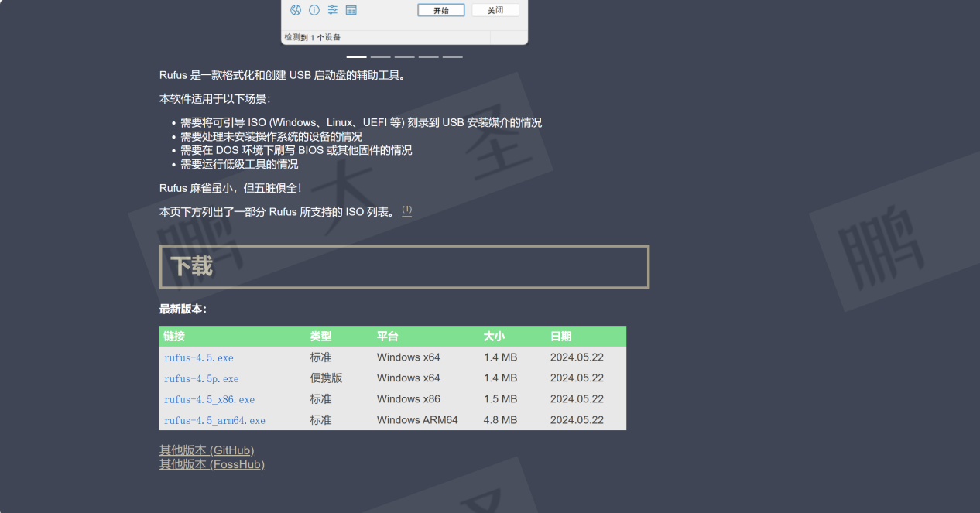Select the fourth carousel slide indicator
The width and height of the screenshot is (980, 513).
428,56
